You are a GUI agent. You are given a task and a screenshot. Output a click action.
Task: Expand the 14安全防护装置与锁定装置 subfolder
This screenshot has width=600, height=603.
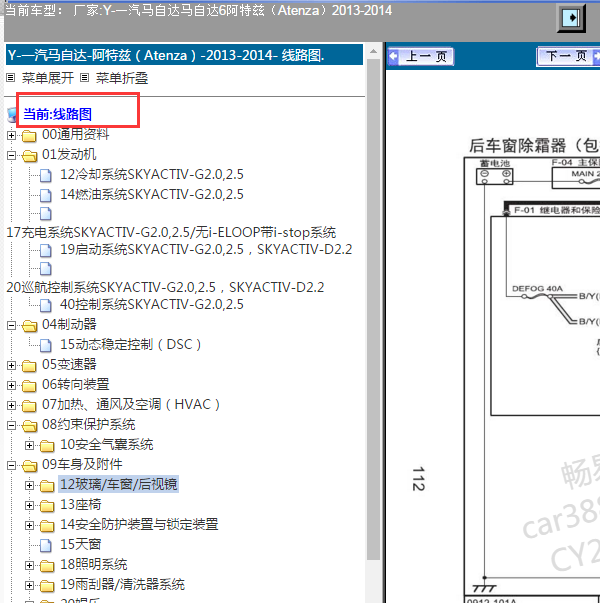29,525
